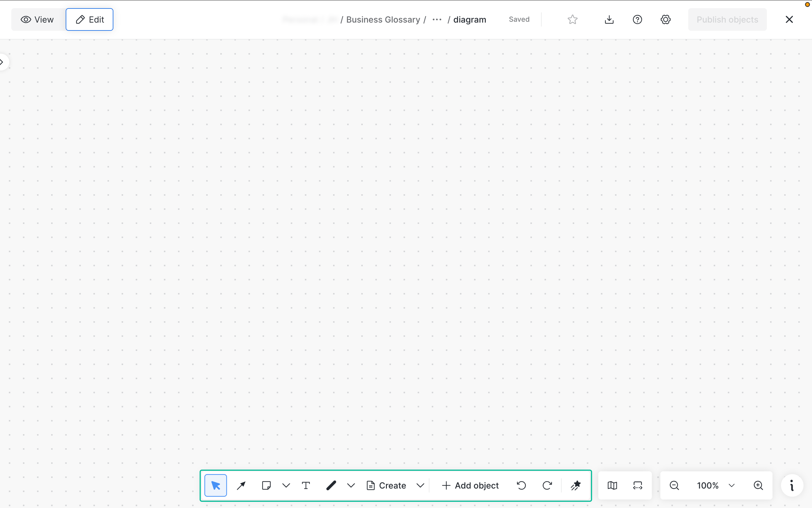
Task: Choose the arrow connector tool
Action: tap(241, 485)
